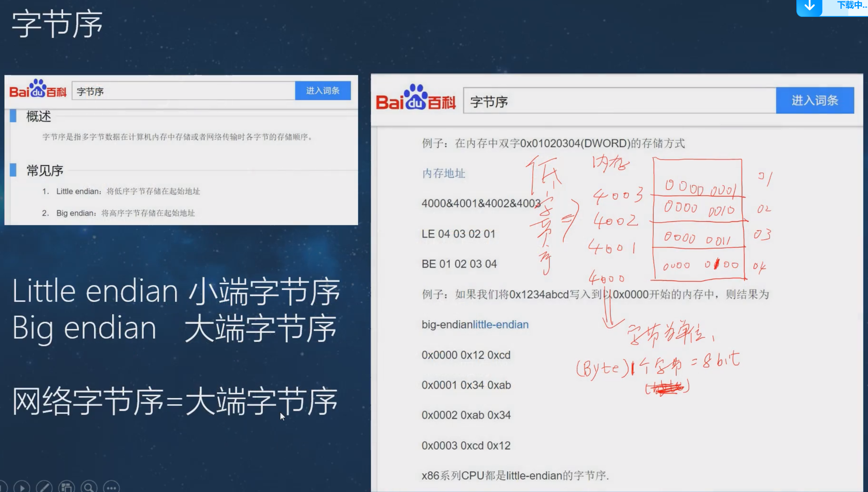Click the download arrow icon at top right
Image resolution: width=868 pixels, height=492 pixels.
point(809,6)
